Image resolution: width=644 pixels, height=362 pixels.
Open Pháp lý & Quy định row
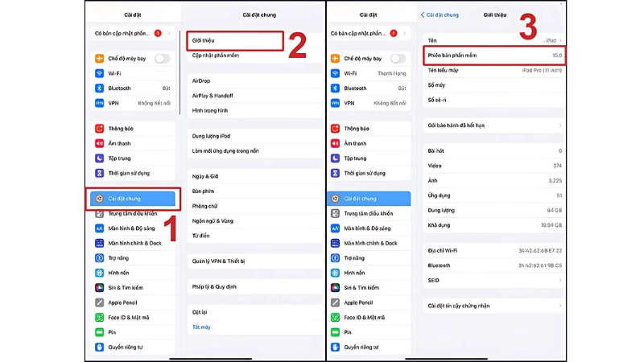click(254, 287)
